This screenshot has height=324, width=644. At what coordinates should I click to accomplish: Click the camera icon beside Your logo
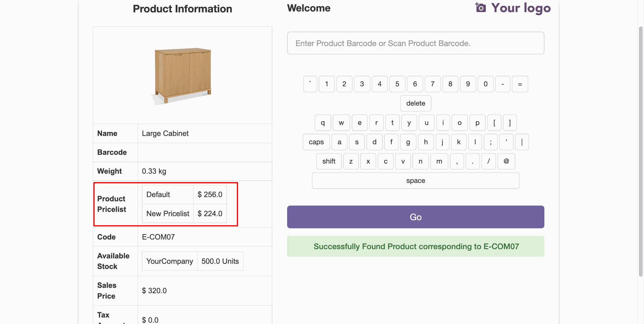[x=480, y=7]
